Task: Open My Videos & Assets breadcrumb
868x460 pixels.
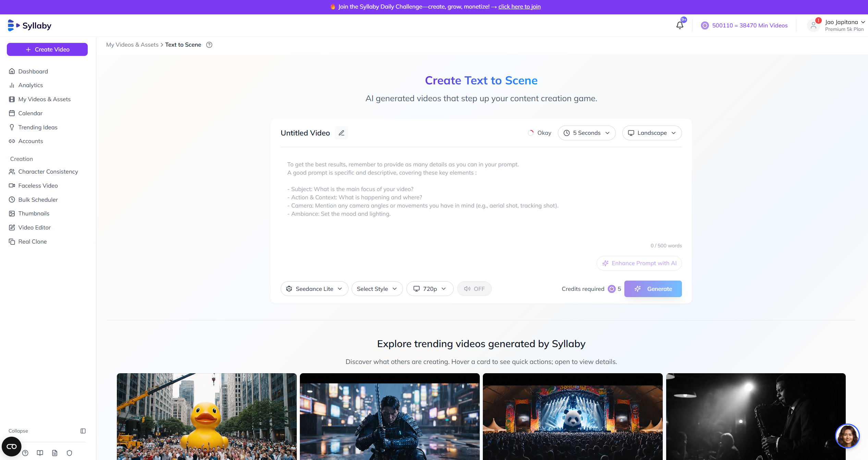Action: pyautogui.click(x=132, y=45)
